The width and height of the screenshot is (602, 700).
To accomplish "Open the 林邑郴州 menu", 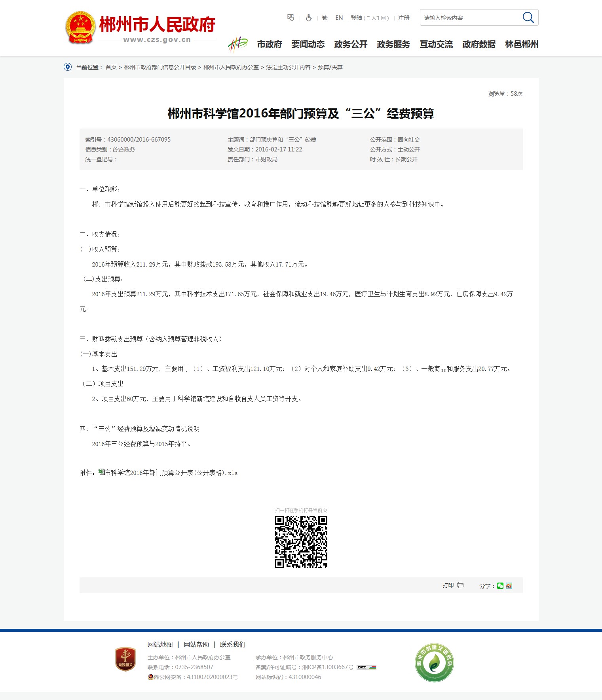I will pyautogui.click(x=522, y=44).
